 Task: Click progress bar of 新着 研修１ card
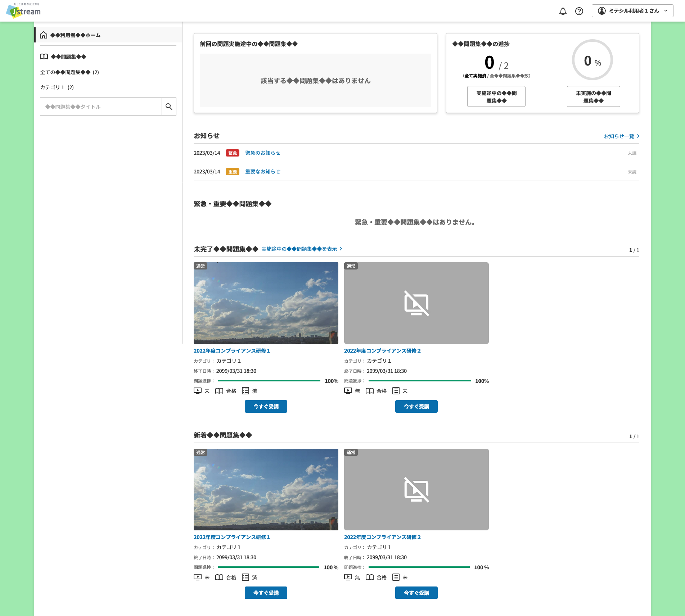coord(269,567)
